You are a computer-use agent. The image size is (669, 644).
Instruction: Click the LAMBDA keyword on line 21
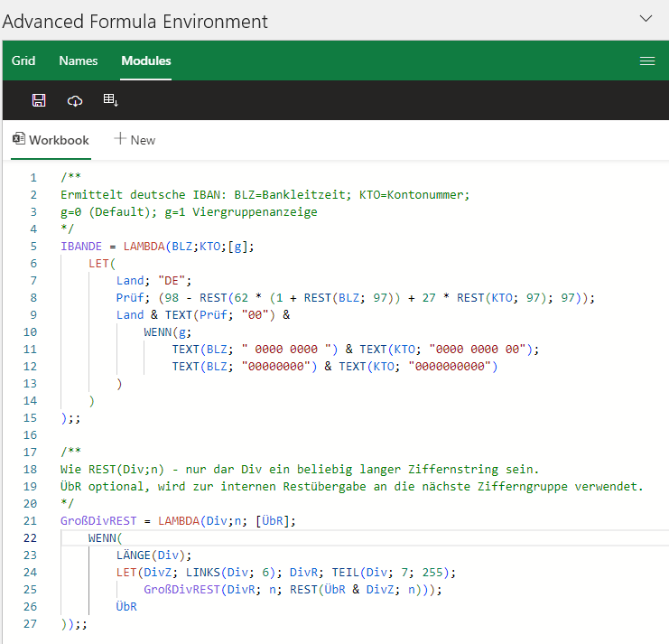tap(179, 520)
